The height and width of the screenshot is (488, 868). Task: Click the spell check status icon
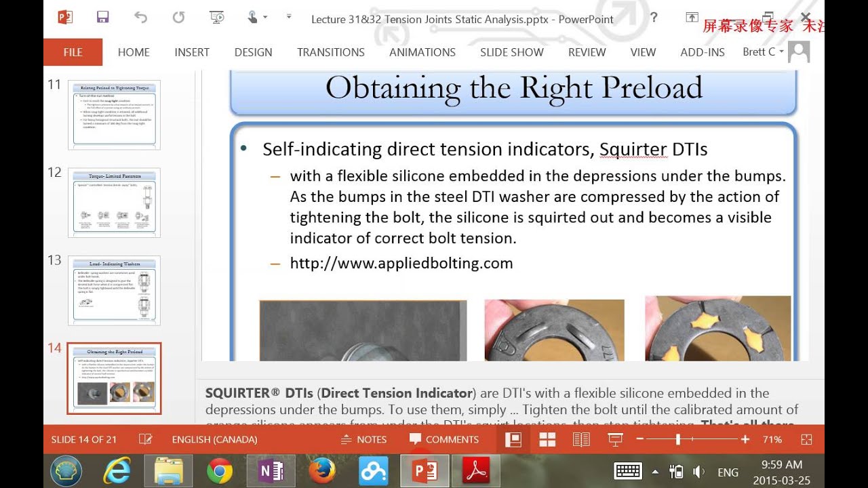(x=145, y=439)
